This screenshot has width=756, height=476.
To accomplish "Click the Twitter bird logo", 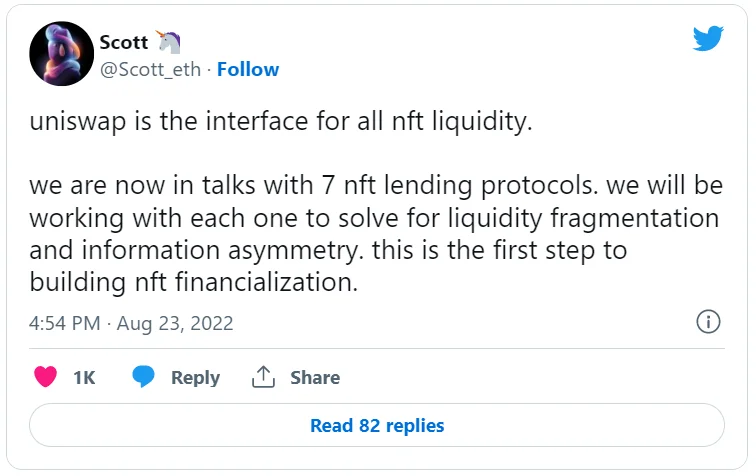I will [x=708, y=38].
